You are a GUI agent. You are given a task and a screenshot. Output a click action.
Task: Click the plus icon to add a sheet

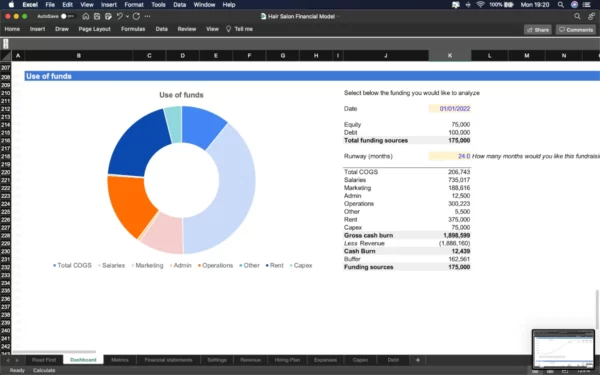click(417, 360)
